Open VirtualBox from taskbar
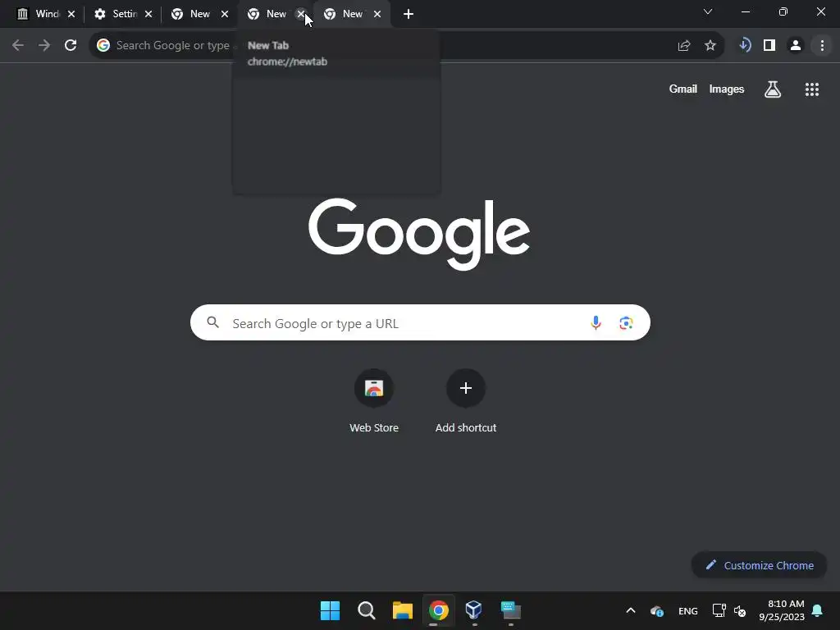840x630 pixels. (x=474, y=610)
